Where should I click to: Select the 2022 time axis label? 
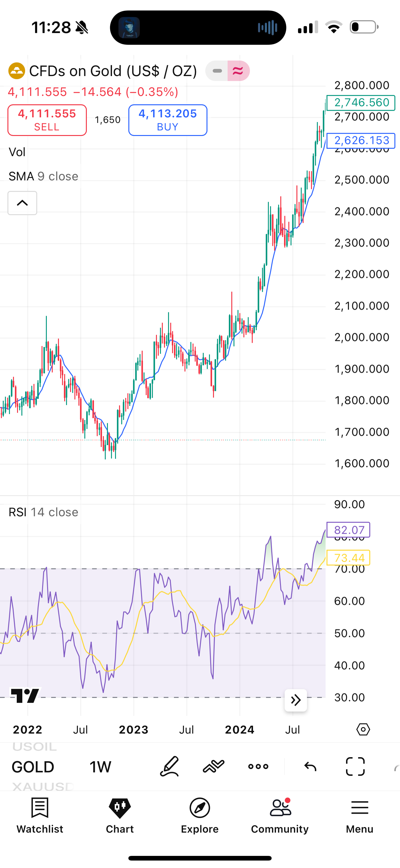[28, 730]
